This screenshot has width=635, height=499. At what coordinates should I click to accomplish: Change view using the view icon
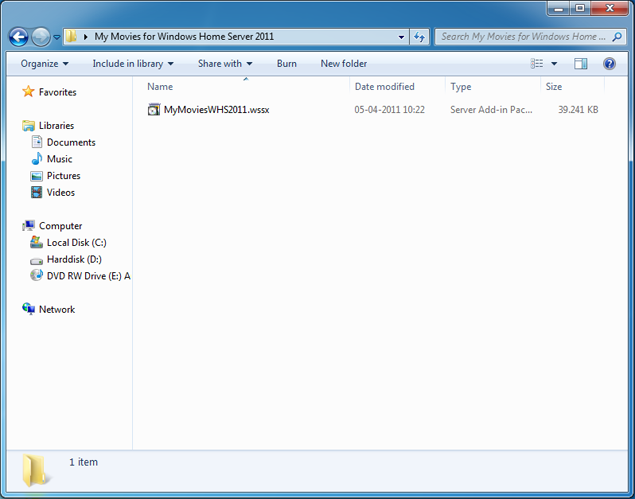[537, 64]
